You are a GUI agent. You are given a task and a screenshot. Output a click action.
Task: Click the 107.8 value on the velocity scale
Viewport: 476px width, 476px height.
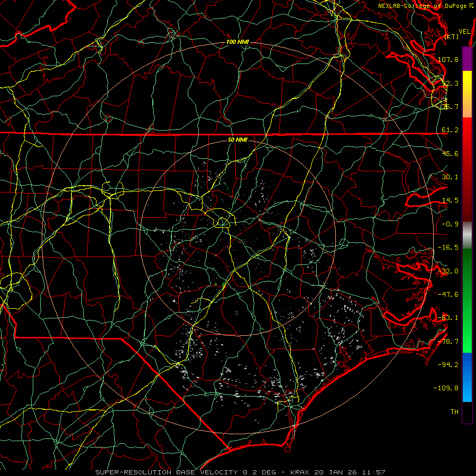click(x=448, y=59)
